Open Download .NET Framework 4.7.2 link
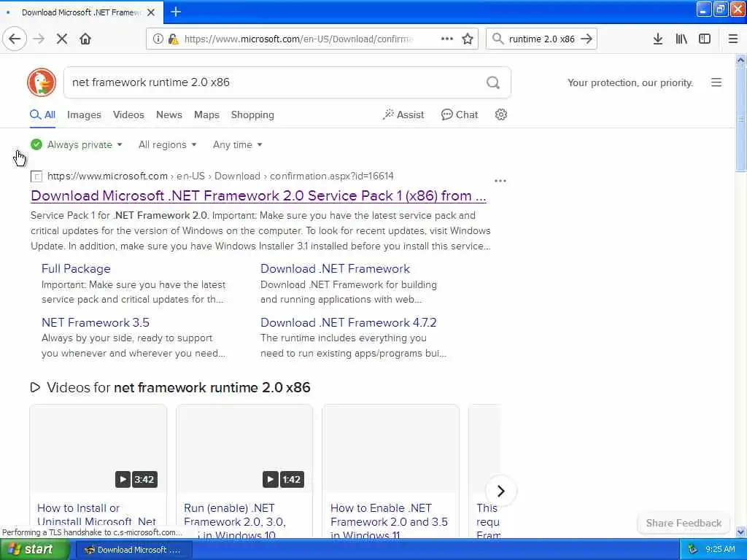 pyautogui.click(x=348, y=322)
